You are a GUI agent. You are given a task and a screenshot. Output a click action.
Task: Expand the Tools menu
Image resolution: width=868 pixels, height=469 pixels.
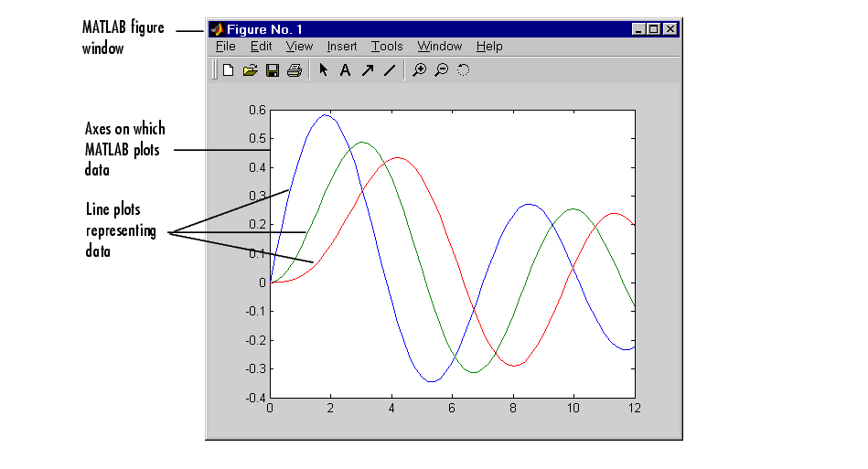pos(387,47)
